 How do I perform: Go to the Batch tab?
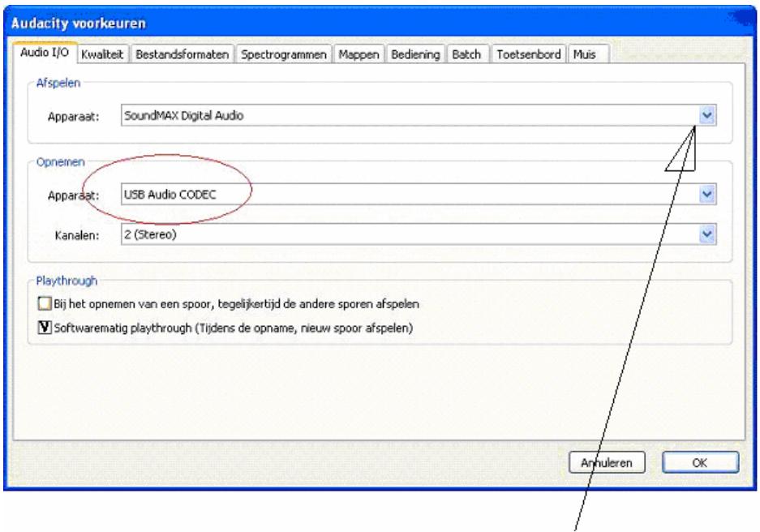pyautogui.click(x=466, y=54)
